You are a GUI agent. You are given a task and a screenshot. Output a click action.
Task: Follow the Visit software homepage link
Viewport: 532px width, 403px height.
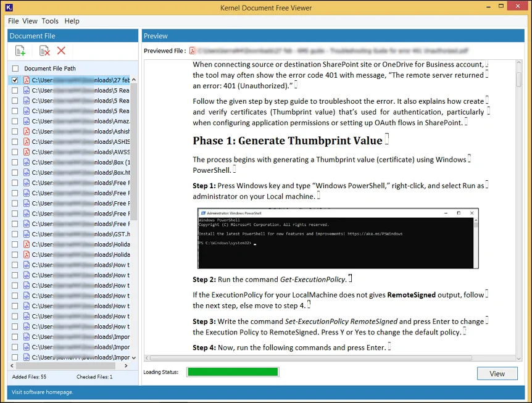click(43, 392)
